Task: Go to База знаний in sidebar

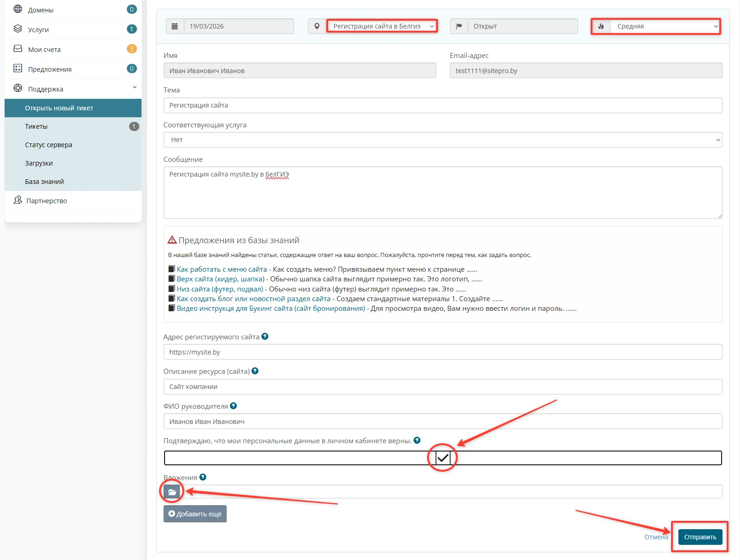Action: point(44,182)
